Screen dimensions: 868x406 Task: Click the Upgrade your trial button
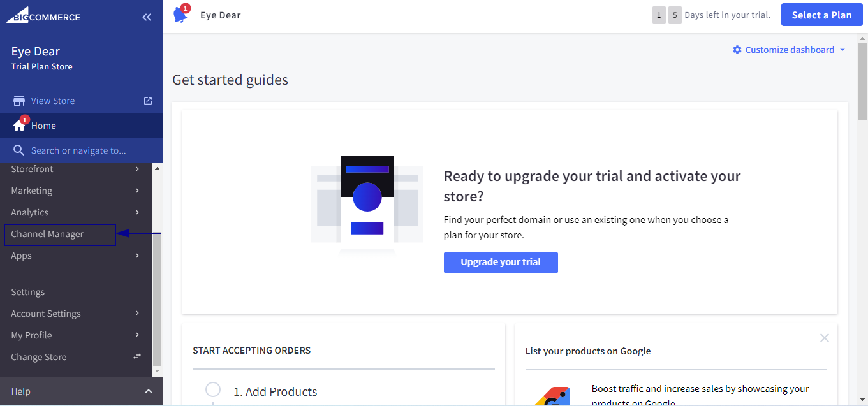[501, 262]
